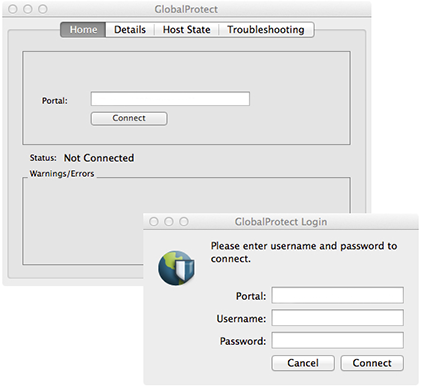Screen dimensions: 424x392
Task: Click the 'Please enter username and password' message
Action: (x=304, y=252)
